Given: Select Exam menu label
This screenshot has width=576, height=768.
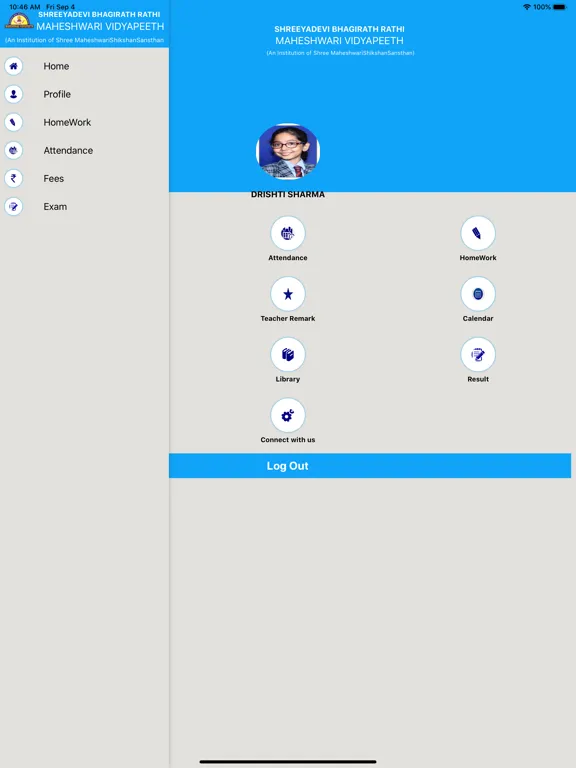Looking at the screenshot, I should (55, 207).
